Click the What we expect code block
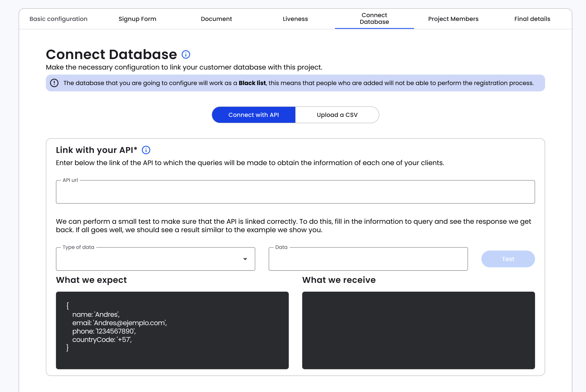 tap(172, 330)
